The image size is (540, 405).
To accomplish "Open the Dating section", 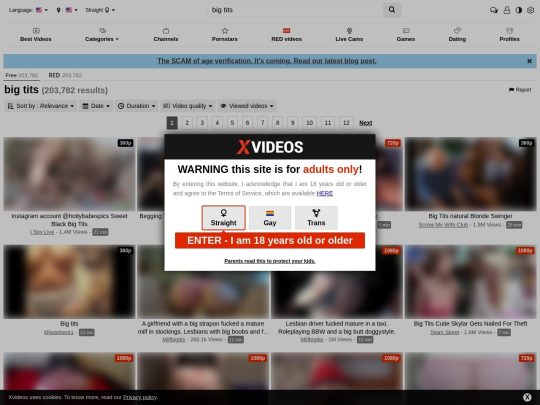I will pyautogui.click(x=457, y=35).
